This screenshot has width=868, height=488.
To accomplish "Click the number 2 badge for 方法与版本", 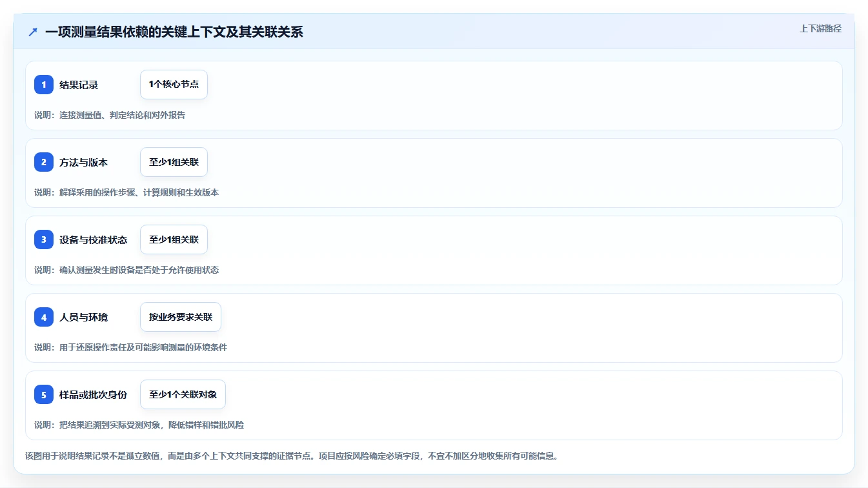I will point(44,162).
